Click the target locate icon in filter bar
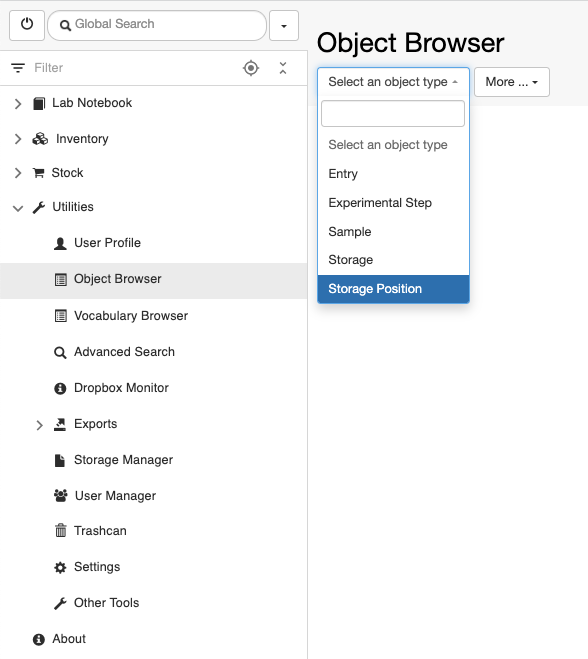Viewport: 588px width, 659px height. click(251, 68)
